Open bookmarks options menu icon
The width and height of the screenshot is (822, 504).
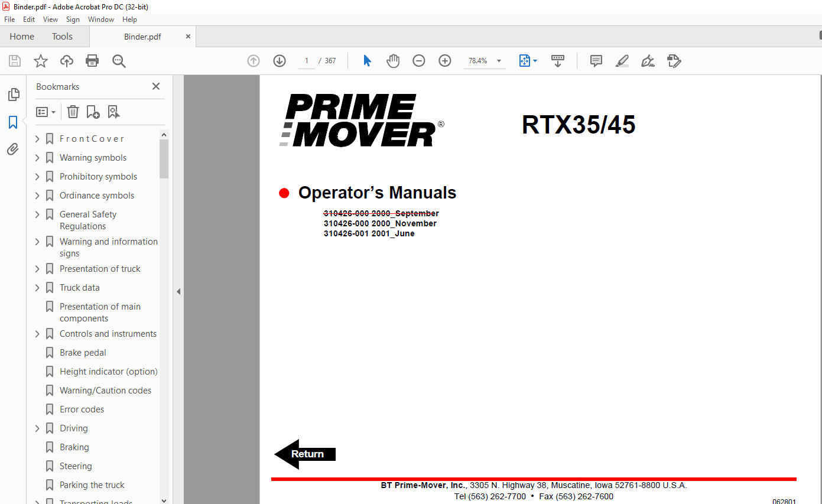coord(46,112)
